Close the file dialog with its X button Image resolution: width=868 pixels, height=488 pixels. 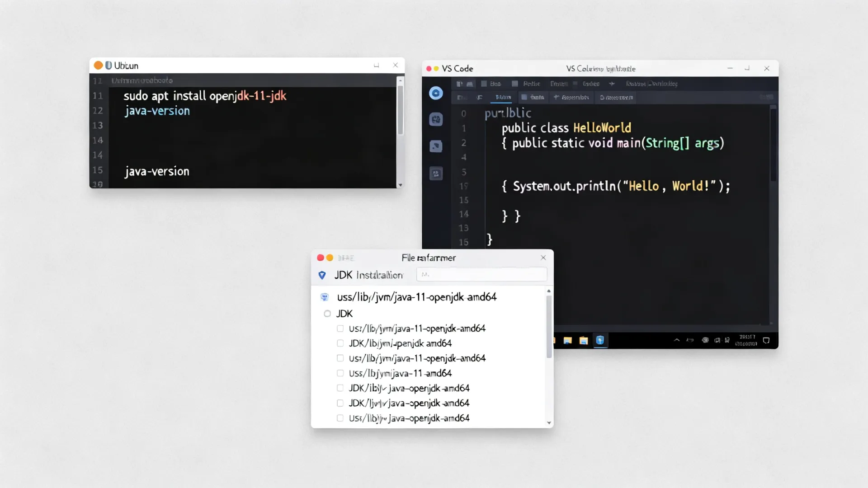543,258
